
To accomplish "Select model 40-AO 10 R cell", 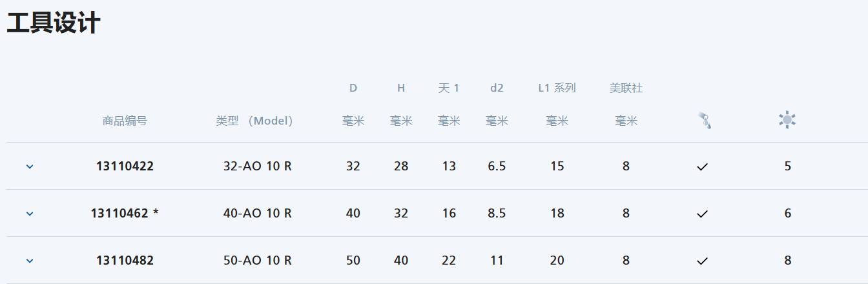I will (258, 214).
